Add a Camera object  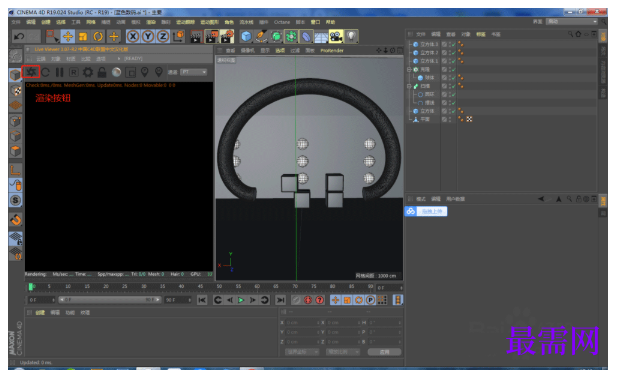(x=336, y=37)
